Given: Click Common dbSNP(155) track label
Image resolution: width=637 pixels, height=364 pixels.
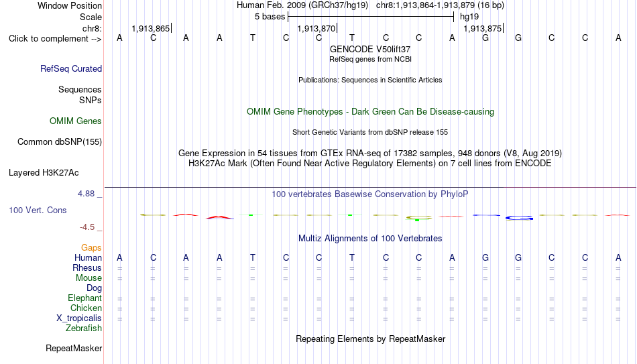Looking at the screenshot, I should [x=59, y=142].
